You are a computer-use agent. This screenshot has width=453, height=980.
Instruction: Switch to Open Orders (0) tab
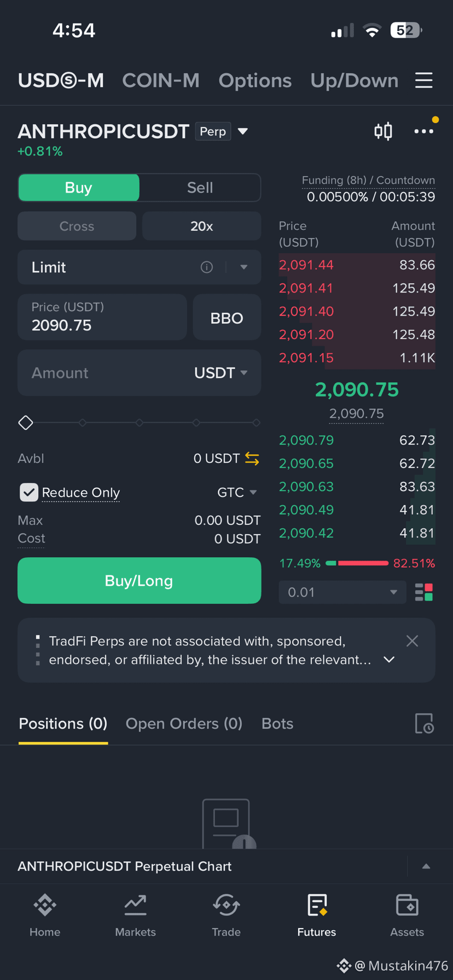184,724
